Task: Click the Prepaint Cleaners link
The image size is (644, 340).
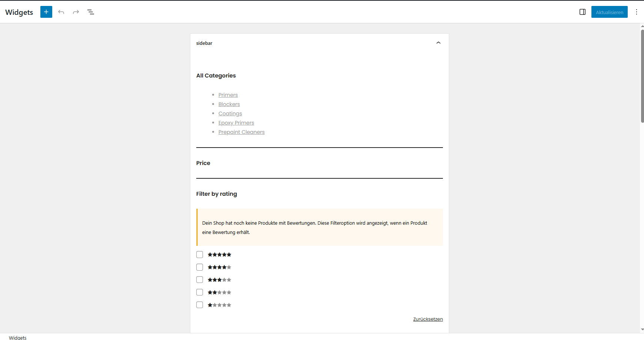Action: [241, 132]
